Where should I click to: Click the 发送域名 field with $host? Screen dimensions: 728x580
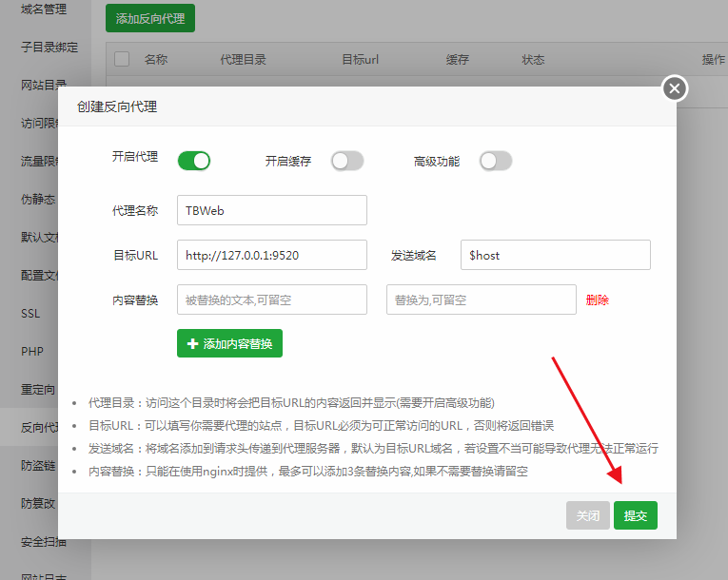point(555,255)
